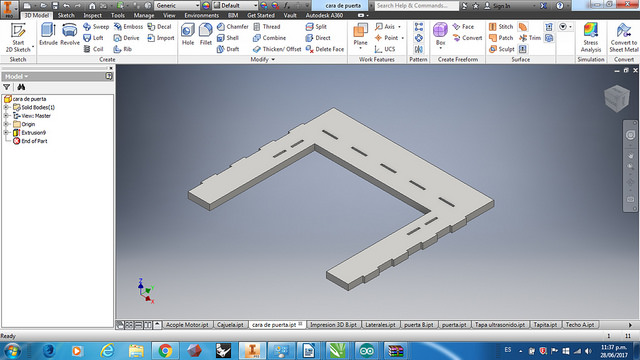Choose the Chamfer tool
Screen dimensions: 640x360
233,27
